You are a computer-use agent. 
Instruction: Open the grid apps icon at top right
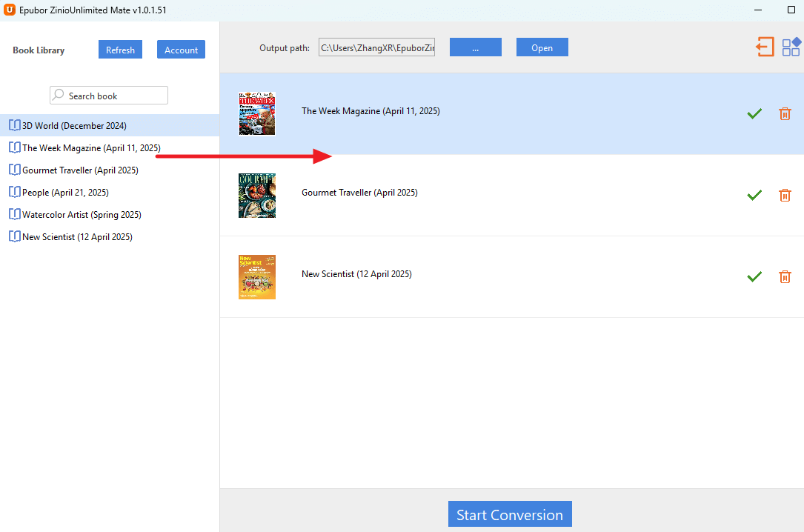(x=791, y=47)
